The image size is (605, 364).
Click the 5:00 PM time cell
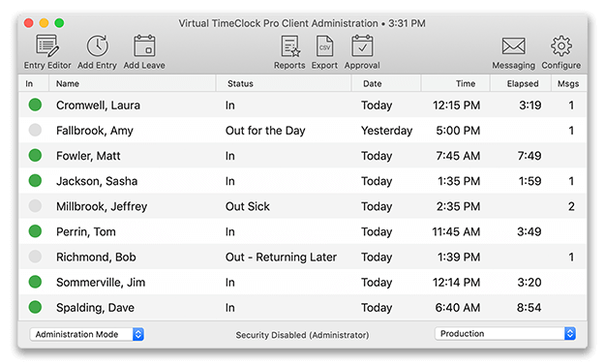point(458,131)
